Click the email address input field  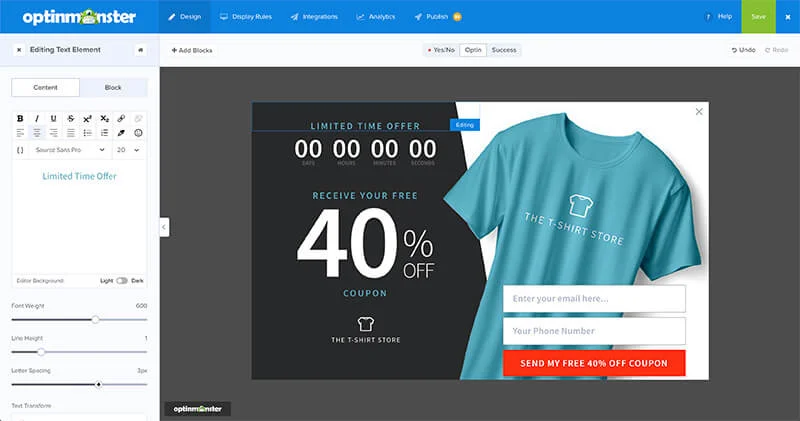(593, 298)
